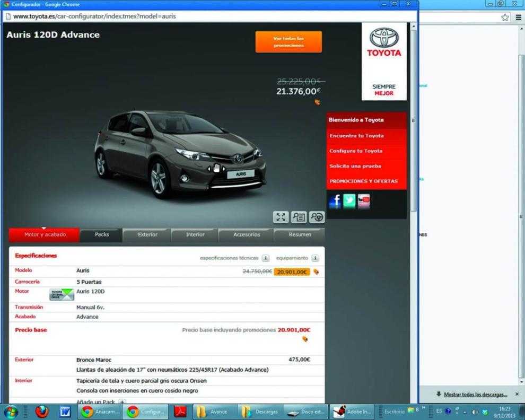
Task: Select the 5 Puertas carrocería value
Action: tap(89, 282)
